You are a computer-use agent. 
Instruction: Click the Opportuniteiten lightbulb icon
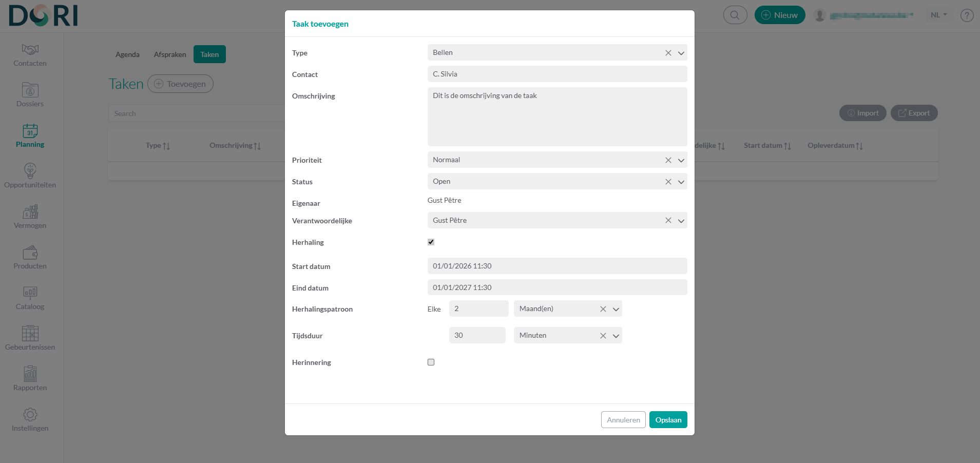[x=30, y=171]
